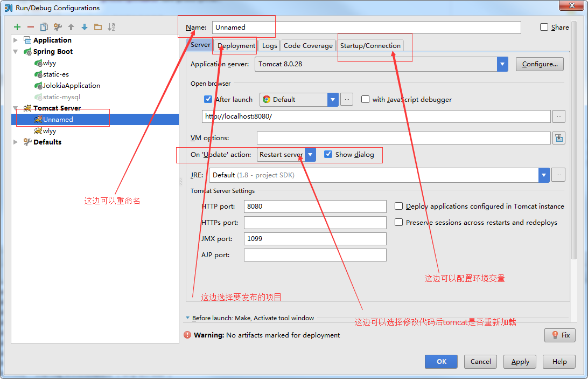Click the HTTPs port field
This screenshot has height=379, width=588.
(x=315, y=222)
